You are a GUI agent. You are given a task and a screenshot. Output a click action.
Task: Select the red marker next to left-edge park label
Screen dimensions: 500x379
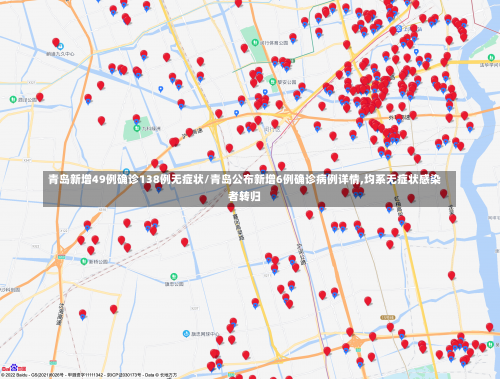tap(40, 97)
